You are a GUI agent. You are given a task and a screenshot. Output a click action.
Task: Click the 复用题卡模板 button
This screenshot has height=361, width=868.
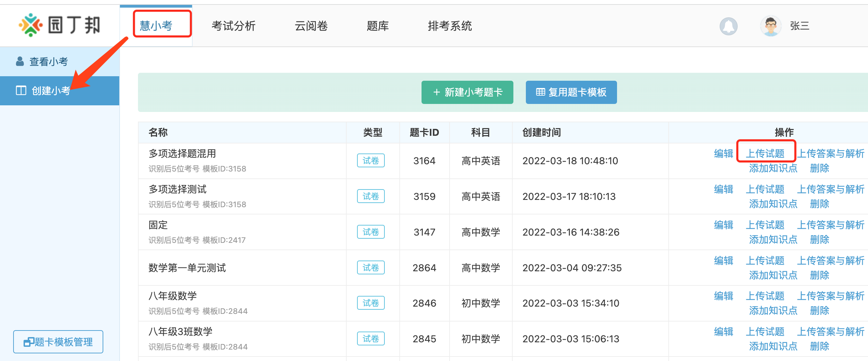click(x=571, y=92)
